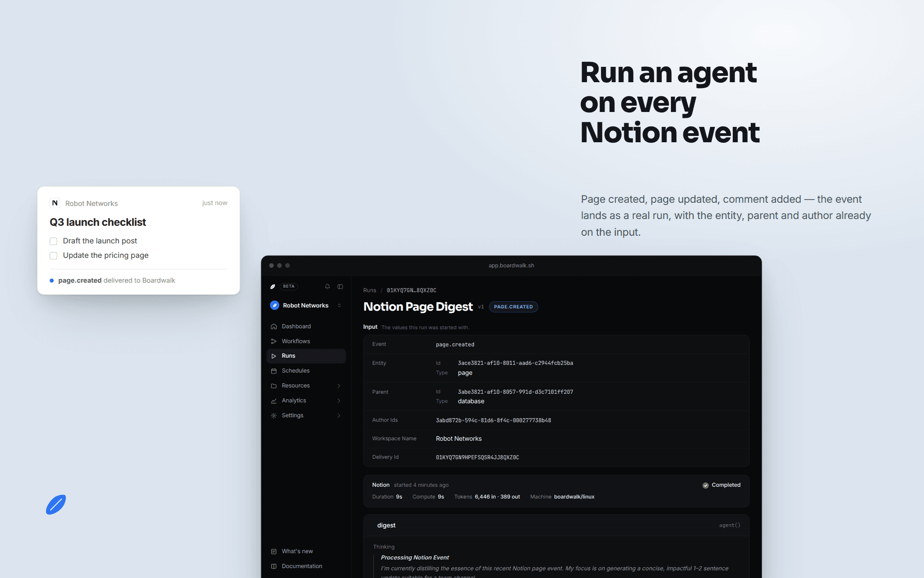This screenshot has height=578, width=924.
Task: Click the Processing Notion Event thinking heading
Action: (x=415, y=558)
